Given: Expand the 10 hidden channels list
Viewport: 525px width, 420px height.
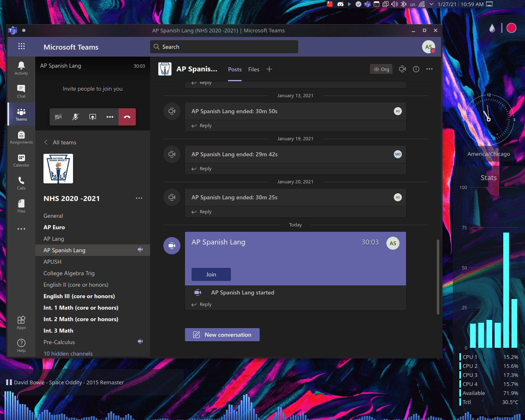Looking at the screenshot, I should (x=68, y=354).
